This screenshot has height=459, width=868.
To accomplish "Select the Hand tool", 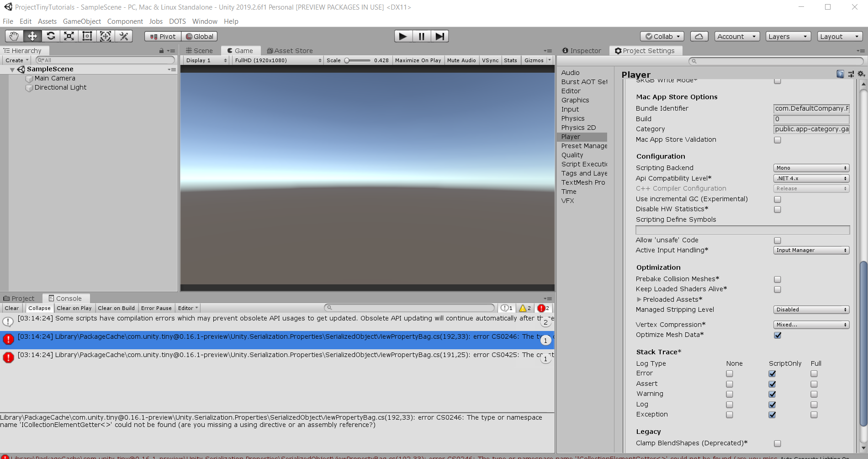I will click(x=14, y=36).
